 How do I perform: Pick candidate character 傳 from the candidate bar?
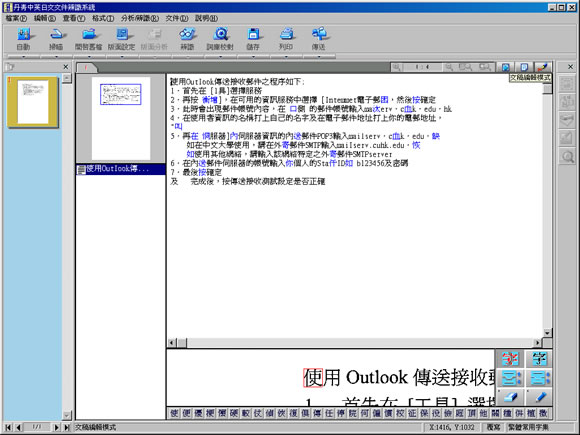(317, 413)
